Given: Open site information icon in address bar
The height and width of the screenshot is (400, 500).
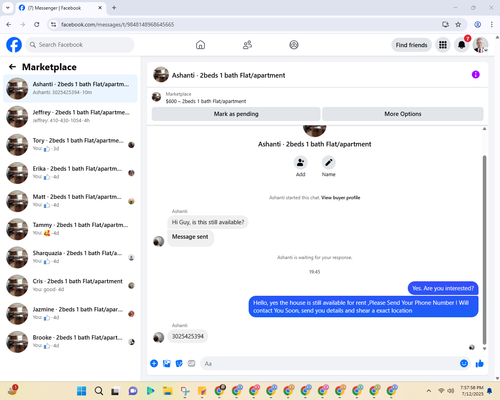Looking at the screenshot, I should [53, 24].
